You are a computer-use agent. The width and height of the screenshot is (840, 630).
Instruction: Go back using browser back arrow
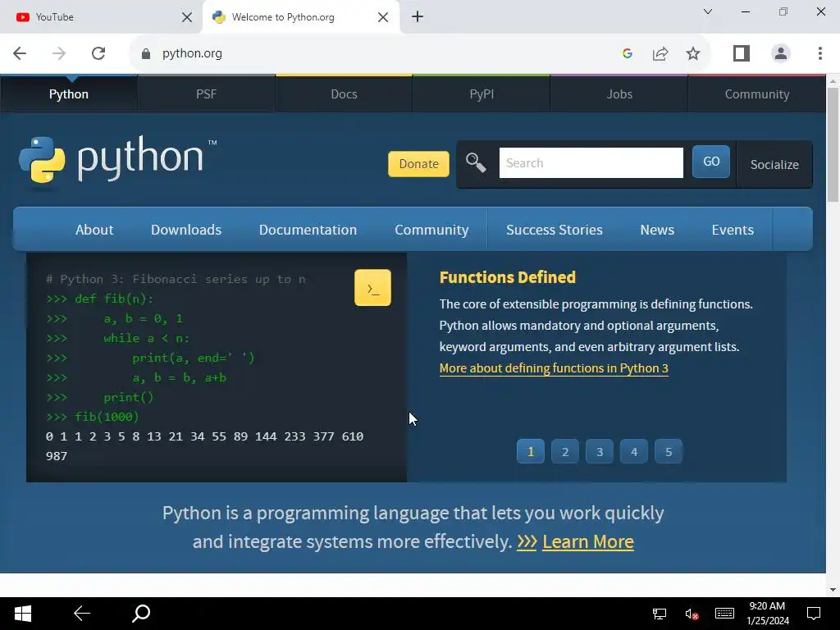pyautogui.click(x=20, y=53)
